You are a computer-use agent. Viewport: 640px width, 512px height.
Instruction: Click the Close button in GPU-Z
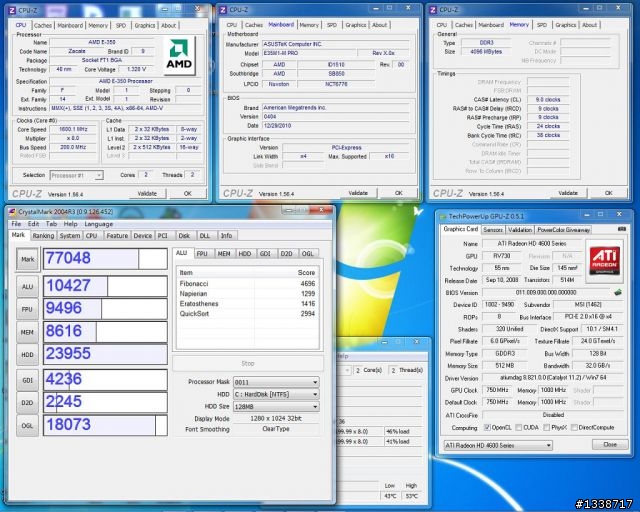[610, 444]
